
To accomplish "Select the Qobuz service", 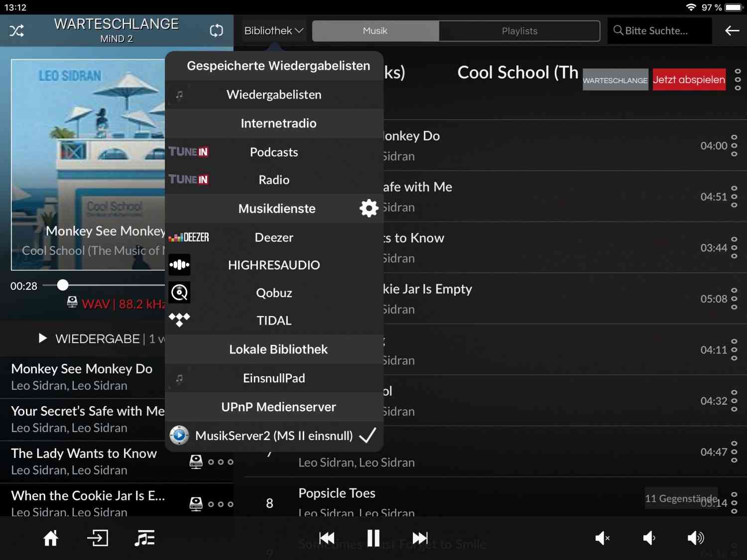I will (x=274, y=293).
